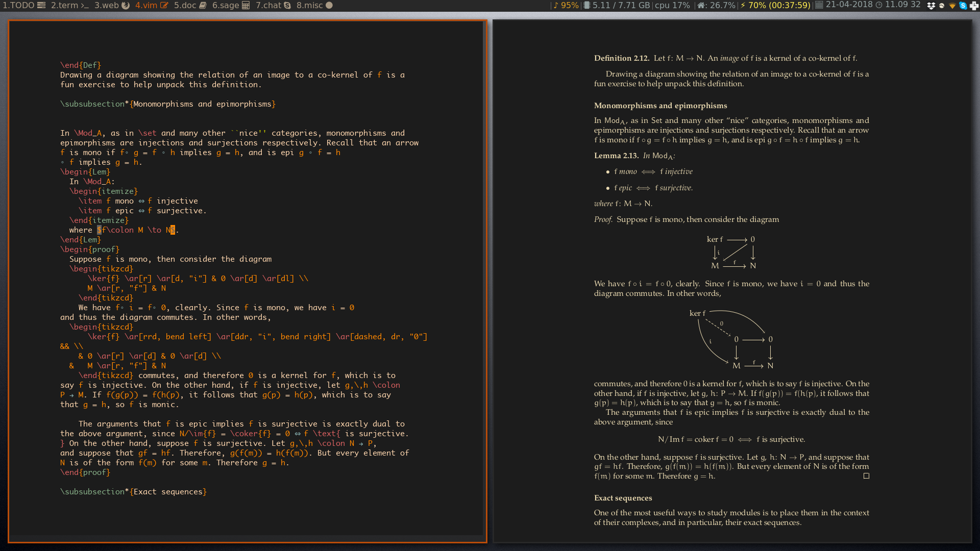
Task: Click the \coker{f} command in vim
Action: coord(250,434)
